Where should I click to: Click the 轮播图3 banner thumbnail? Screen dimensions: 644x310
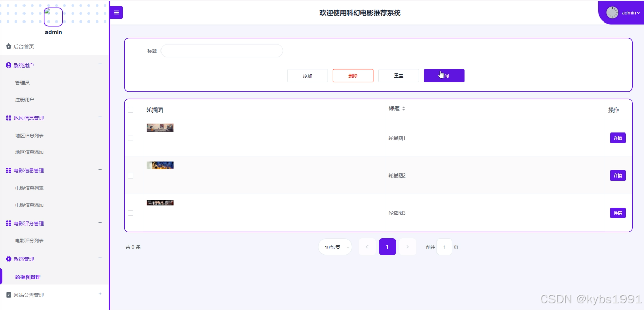pyautogui.click(x=160, y=203)
